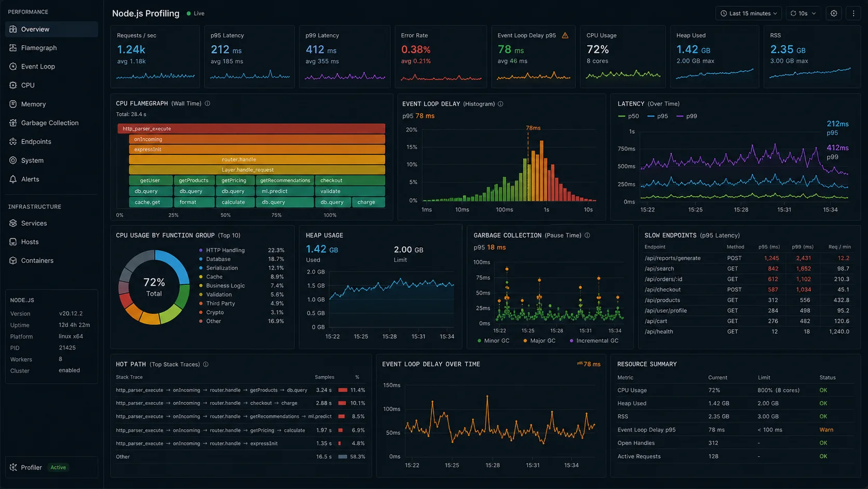868x489 pixels.
Task: Click the 72% Total donut chart
Action: 154,287
